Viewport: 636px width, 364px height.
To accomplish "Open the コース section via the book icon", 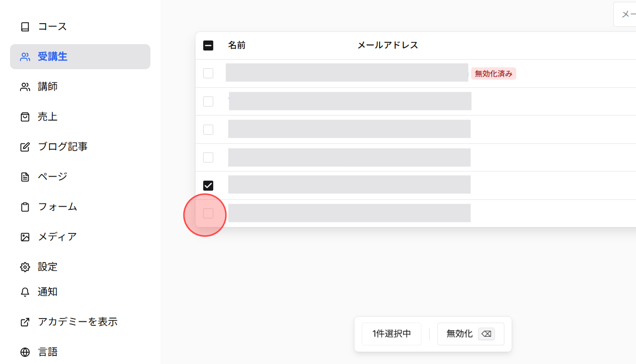I will pos(25,26).
